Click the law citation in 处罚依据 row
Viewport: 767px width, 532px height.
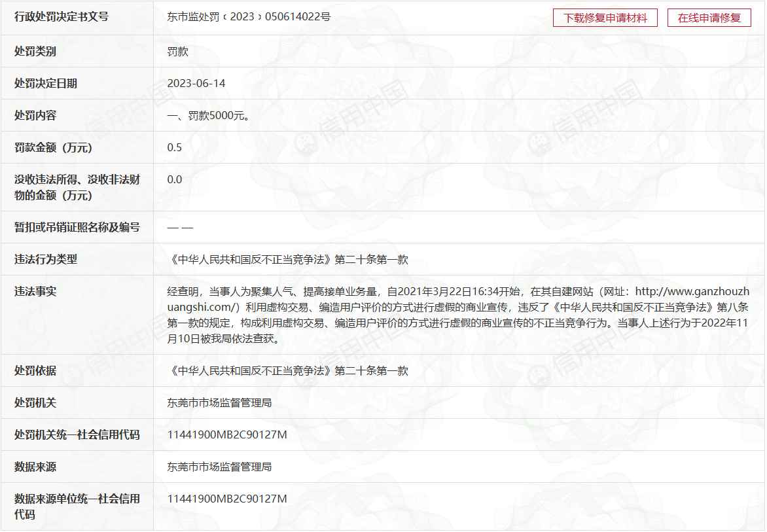(288, 371)
